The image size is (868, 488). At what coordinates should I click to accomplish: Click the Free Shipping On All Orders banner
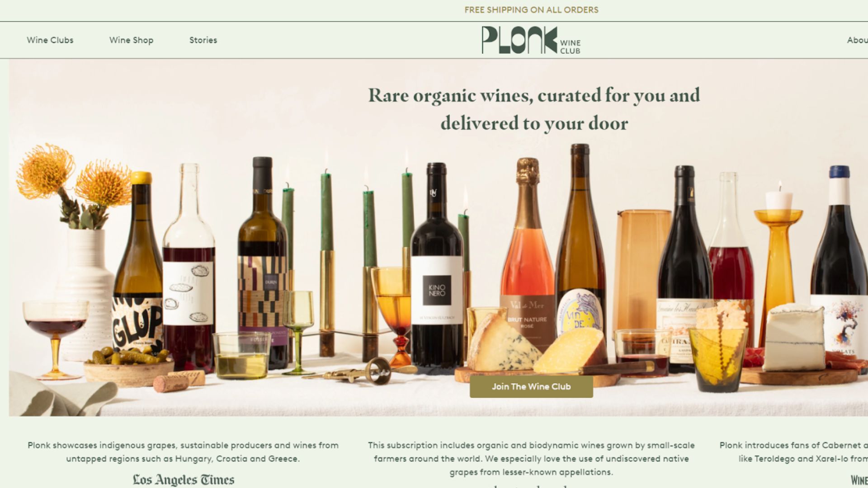pos(531,10)
